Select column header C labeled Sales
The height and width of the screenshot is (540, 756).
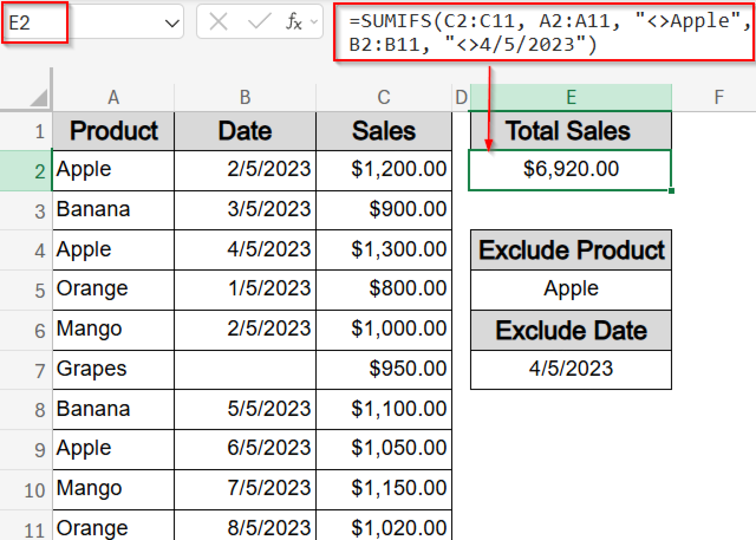[384, 97]
